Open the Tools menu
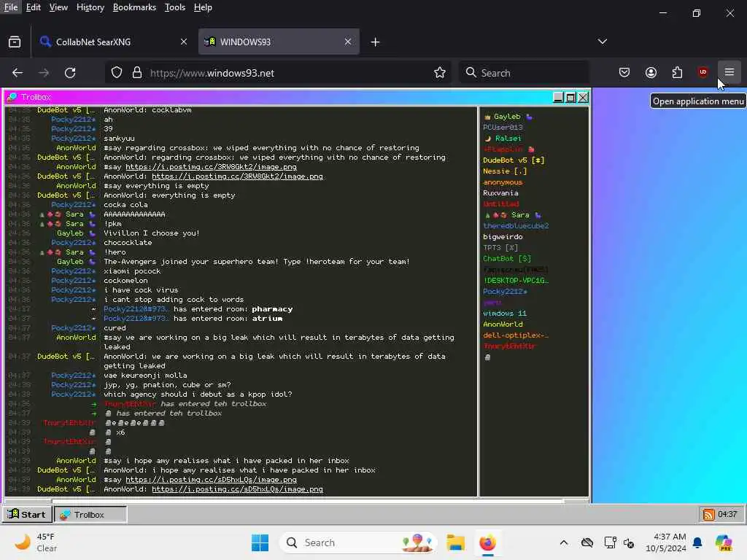Screen dimensions: 747x560 175,7
